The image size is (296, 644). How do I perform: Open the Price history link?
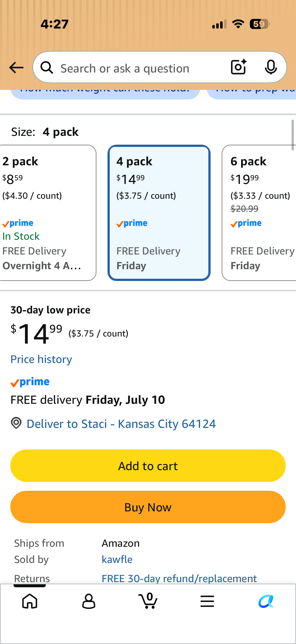pos(41,359)
